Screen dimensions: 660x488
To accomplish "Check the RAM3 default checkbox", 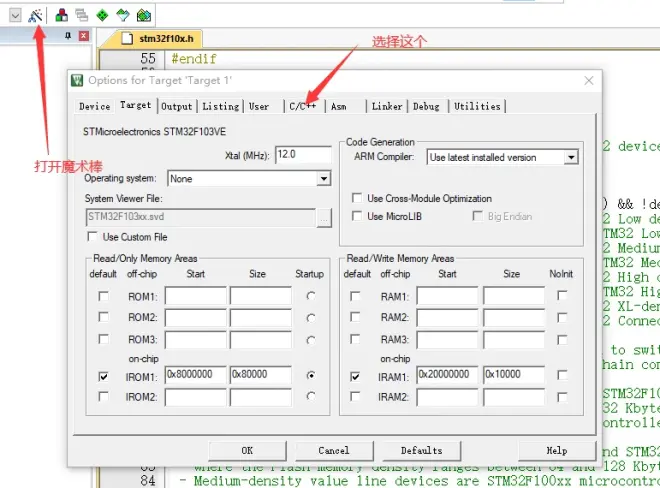I will pyautogui.click(x=355, y=339).
